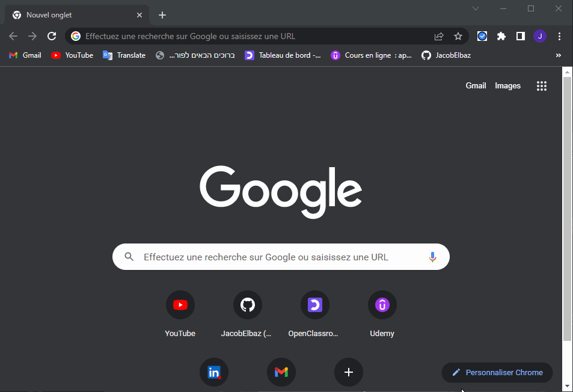This screenshot has width=573, height=392.
Task: Open the Translate bookmark
Action: point(124,55)
